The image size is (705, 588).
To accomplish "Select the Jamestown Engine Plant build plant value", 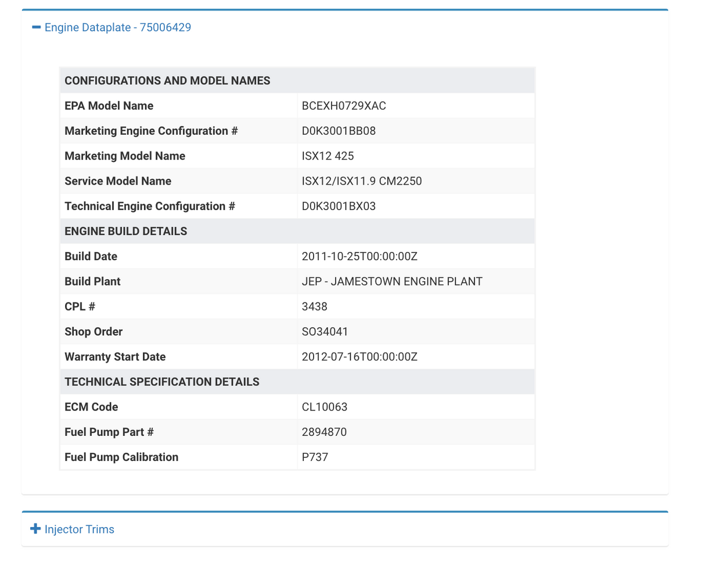I will click(391, 282).
